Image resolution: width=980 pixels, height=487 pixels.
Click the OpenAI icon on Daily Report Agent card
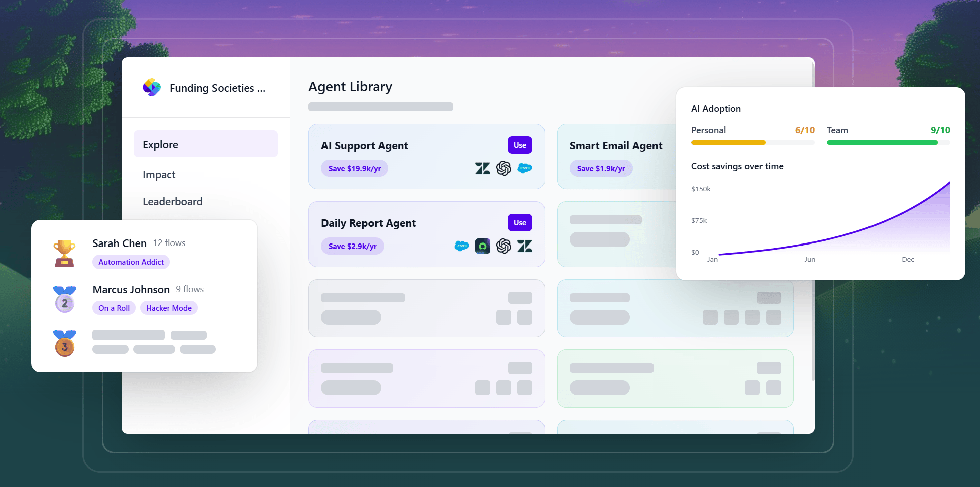click(504, 246)
